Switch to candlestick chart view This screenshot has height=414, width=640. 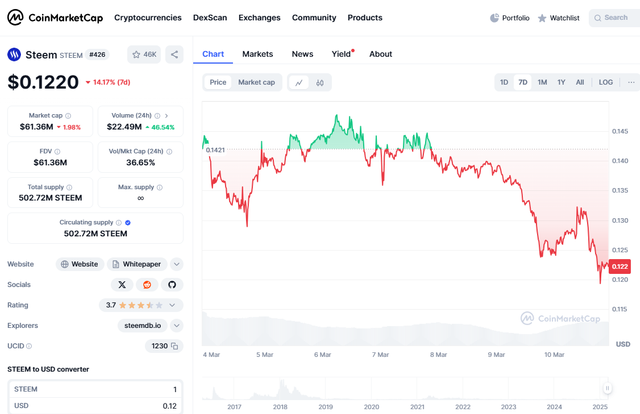[320, 82]
